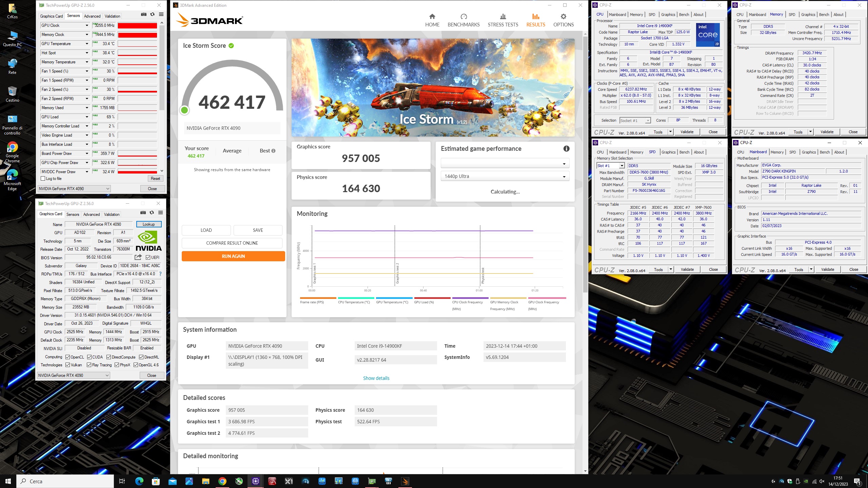
Task: Open the RESULTS section in 3DMark
Action: [536, 20]
